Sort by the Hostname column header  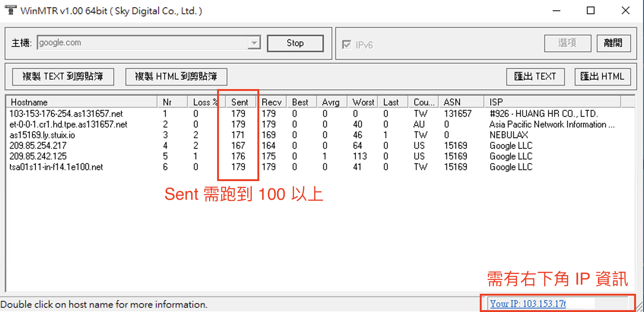[x=82, y=102]
